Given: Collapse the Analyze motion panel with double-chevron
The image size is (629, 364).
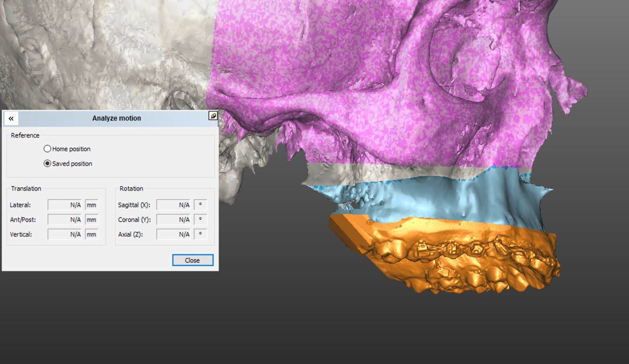Looking at the screenshot, I should [11, 118].
